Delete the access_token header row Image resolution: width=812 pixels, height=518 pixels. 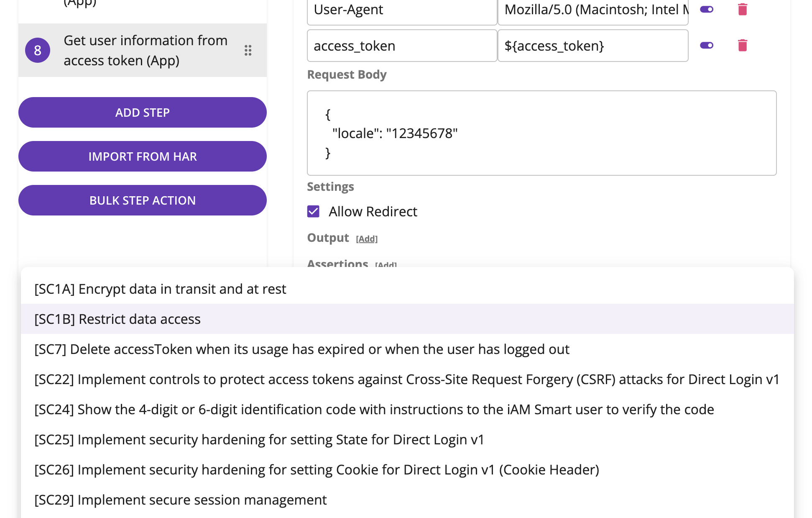(x=742, y=45)
